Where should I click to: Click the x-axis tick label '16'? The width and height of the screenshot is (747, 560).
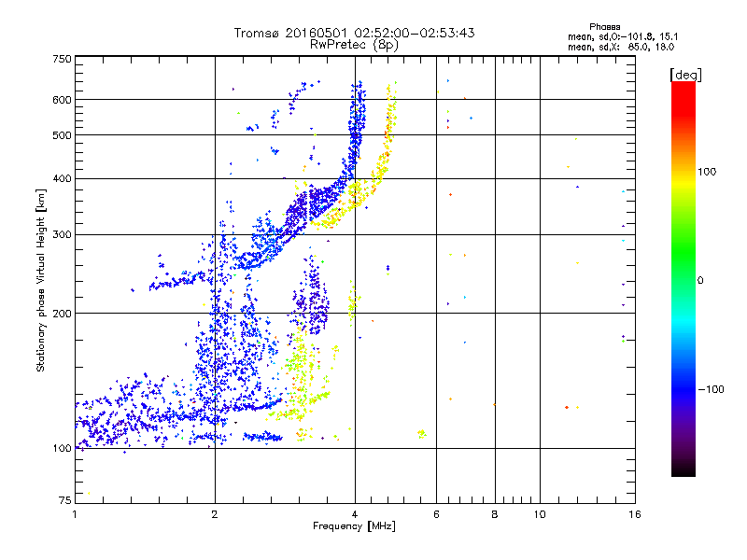(x=635, y=514)
